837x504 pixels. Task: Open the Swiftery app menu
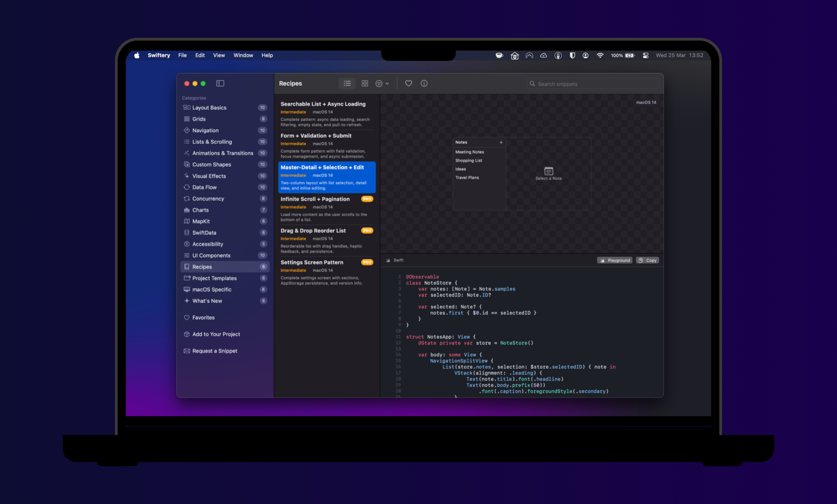click(x=159, y=55)
